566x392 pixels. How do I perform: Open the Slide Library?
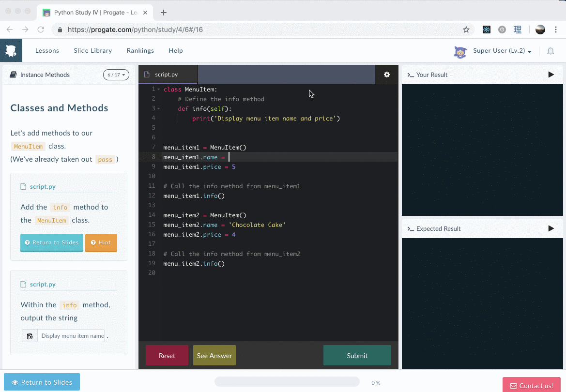pyautogui.click(x=93, y=50)
